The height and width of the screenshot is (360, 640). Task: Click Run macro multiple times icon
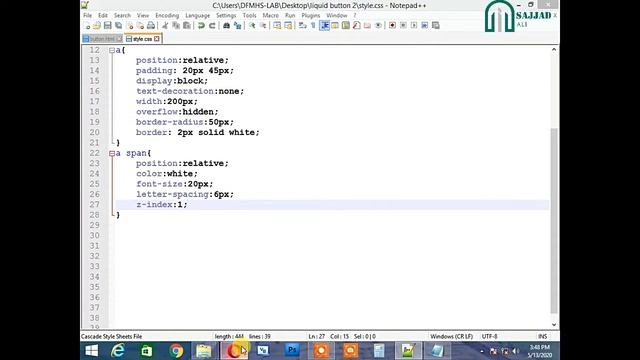(x=424, y=25)
